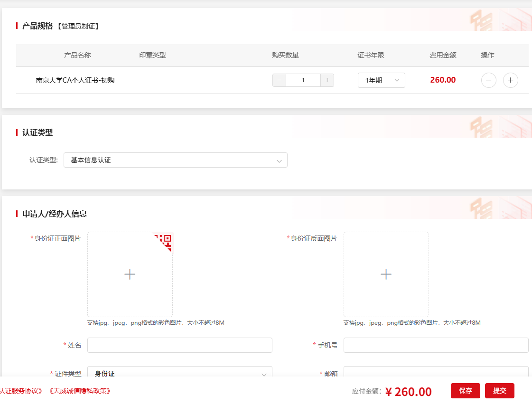This screenshot has height=405, width=532.
Task: Click the circular add row icon
Action: point(510,80)
